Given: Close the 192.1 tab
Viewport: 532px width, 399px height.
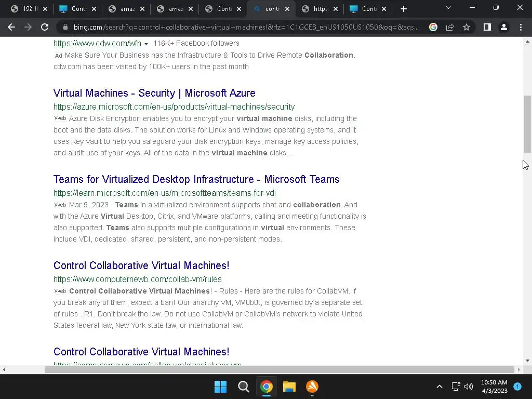Looking at the screenshot, I should tap(45, 9).
